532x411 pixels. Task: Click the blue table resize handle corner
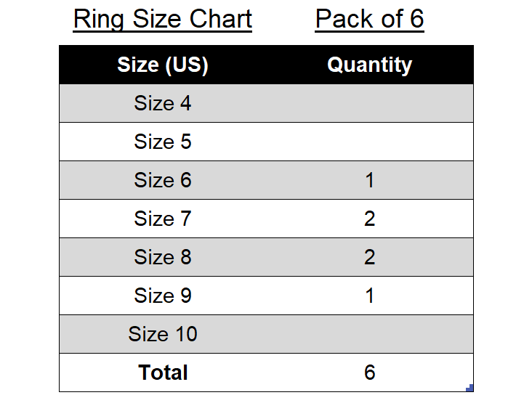point(470,388)
